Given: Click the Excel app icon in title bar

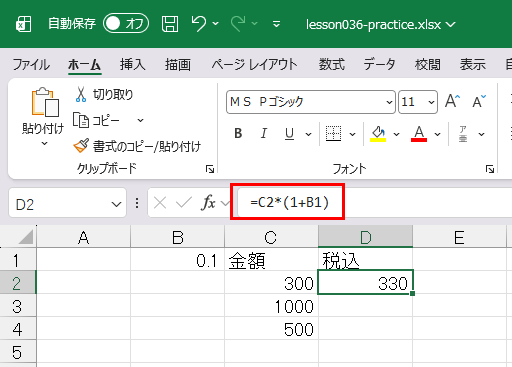Looking at the screenshot, I should pyautogui.click(x=23, y=24).
